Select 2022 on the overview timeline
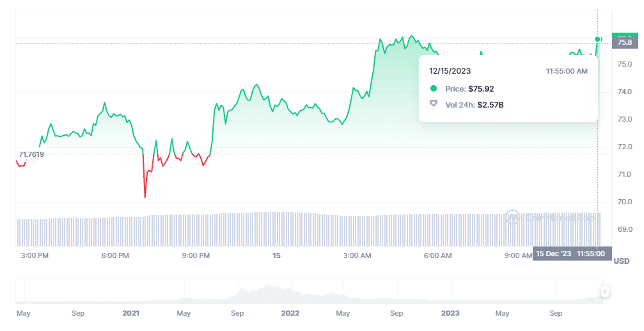Image resolution: width=644 pixels, height=331 pixels. tap(290, 314)
